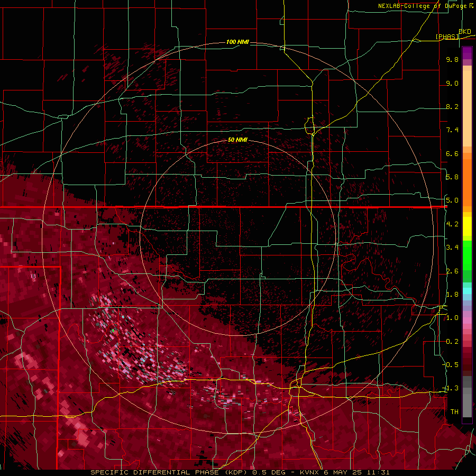The image size is (476, 476).
Task: Click the 4.2 value on the scale
Action: pyautogui.click(x=452, y=224)
